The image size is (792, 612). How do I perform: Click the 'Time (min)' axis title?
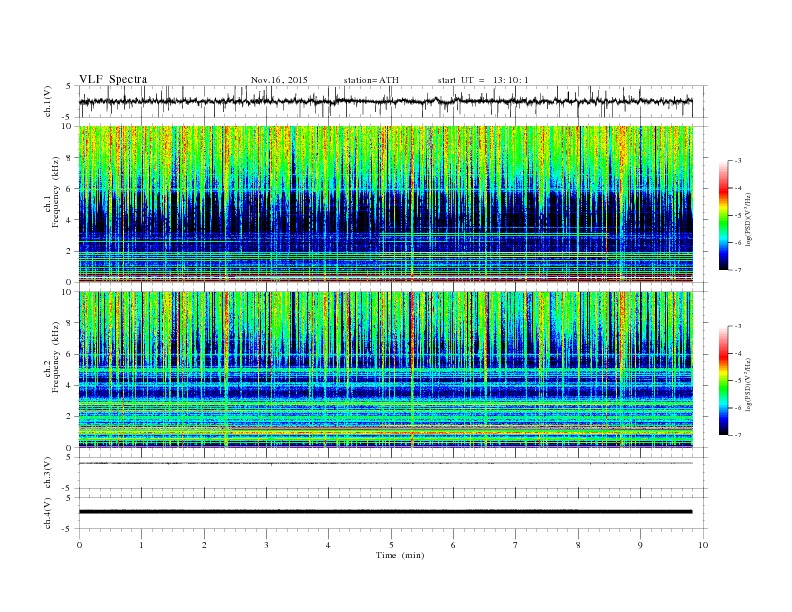pos(400,555)
